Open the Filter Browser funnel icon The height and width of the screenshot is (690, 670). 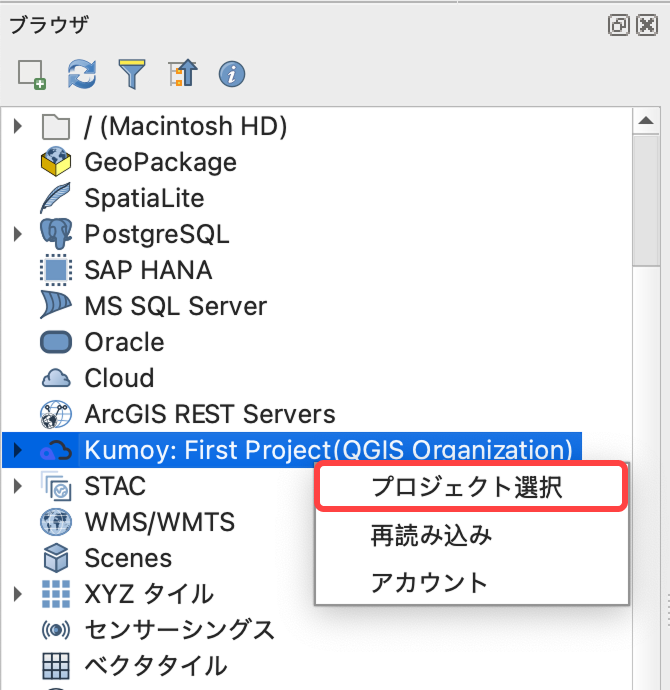(x=132, y=74)
